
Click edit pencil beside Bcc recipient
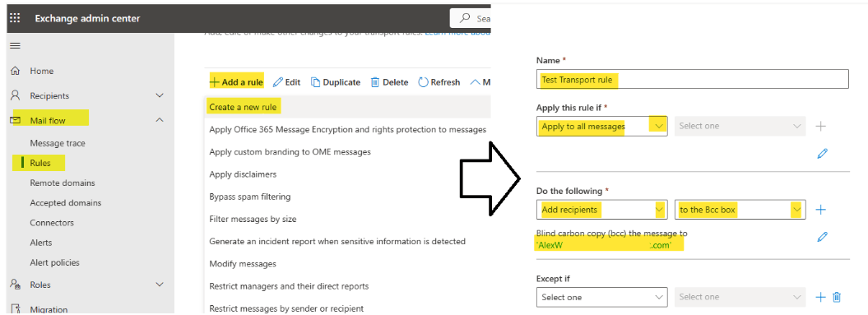click(x=822, y=237)
